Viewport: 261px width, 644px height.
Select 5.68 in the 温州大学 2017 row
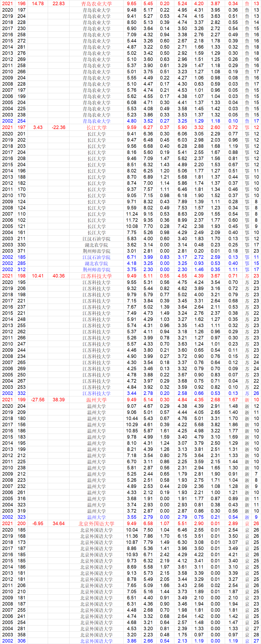point(199,424)
